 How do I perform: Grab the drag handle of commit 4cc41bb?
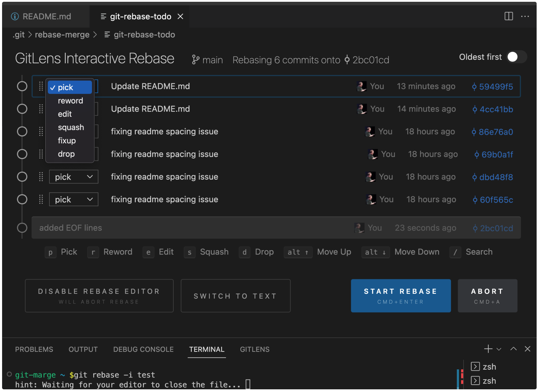tap(41, 109)
